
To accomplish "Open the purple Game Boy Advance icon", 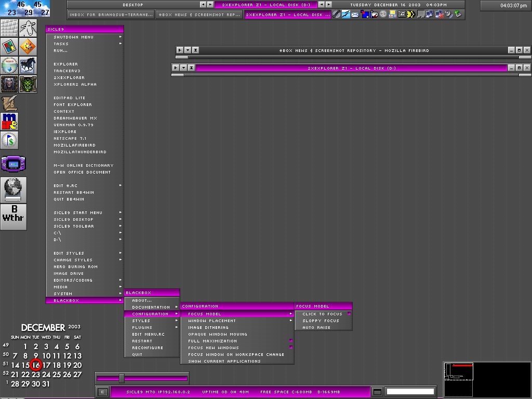I will pyautogui.click(x=13, y=164).
